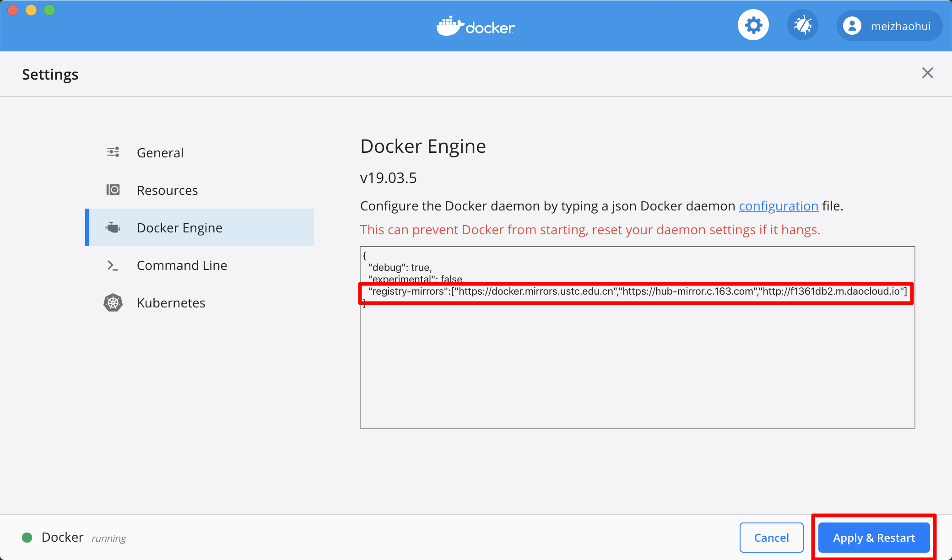
Task: Select the Docker Engine tab
Action: [x=200, y=227]
